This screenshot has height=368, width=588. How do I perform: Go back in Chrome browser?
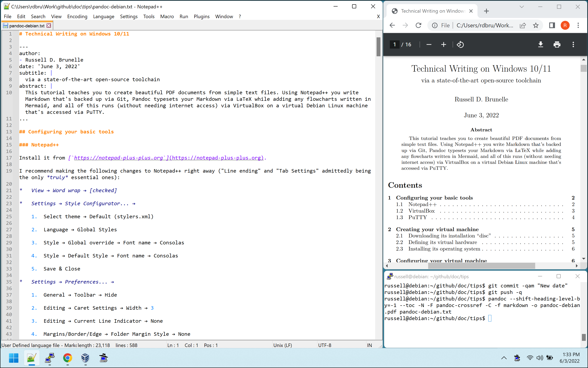392,25
